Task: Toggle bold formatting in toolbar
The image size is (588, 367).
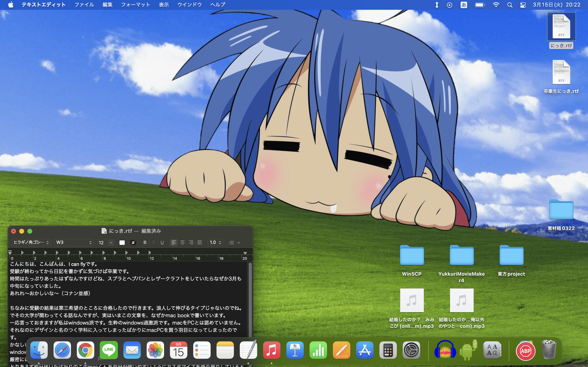Action: [x=145, y=242]
